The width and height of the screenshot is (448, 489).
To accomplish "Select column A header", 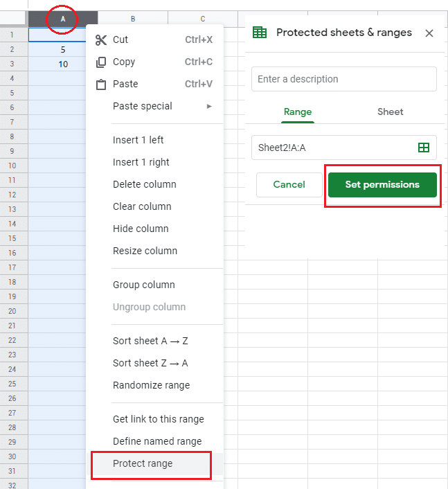I will (x=62, y=19).
